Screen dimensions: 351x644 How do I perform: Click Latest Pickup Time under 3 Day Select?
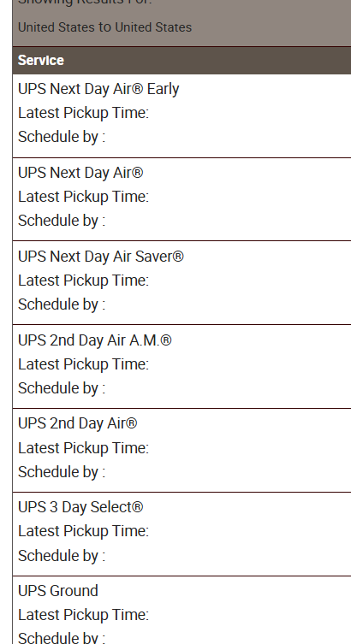(83, 531)
